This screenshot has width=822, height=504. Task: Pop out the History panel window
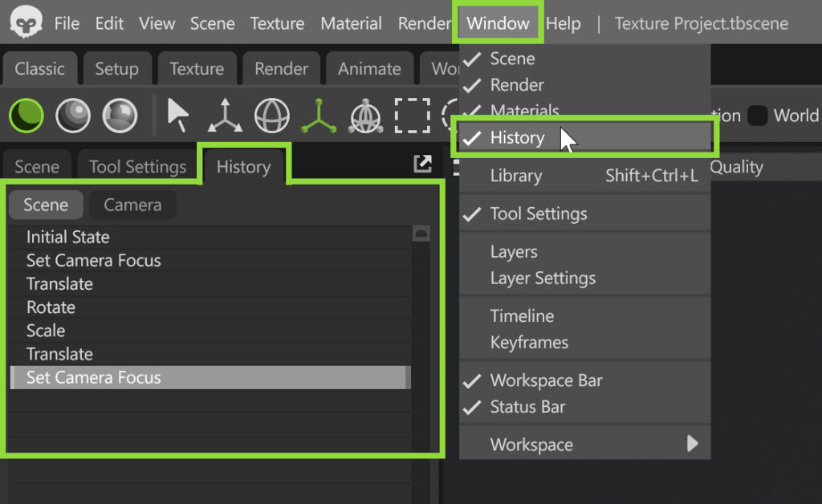tap(422, 165)
